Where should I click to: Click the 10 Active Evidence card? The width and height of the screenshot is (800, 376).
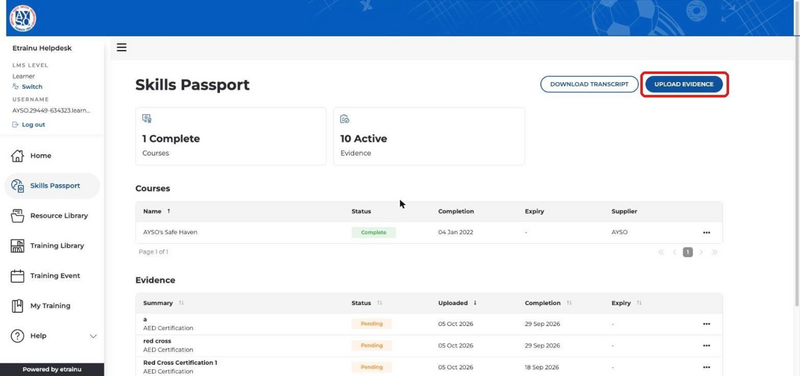429,136
